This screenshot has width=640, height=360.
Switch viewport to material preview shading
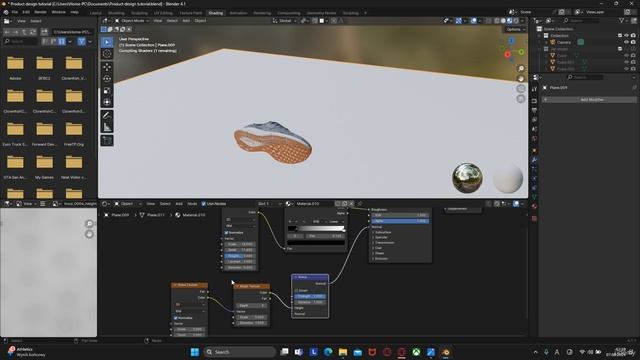pos(510,21)
